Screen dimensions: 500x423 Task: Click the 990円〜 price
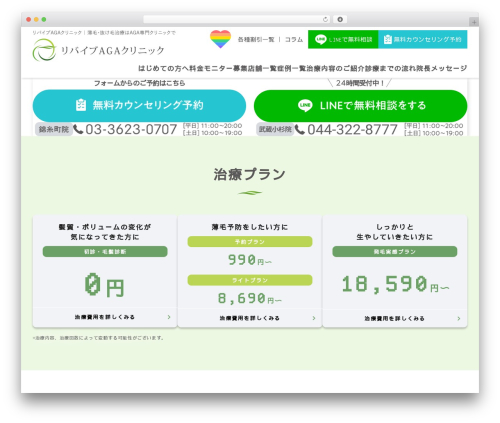250,260
